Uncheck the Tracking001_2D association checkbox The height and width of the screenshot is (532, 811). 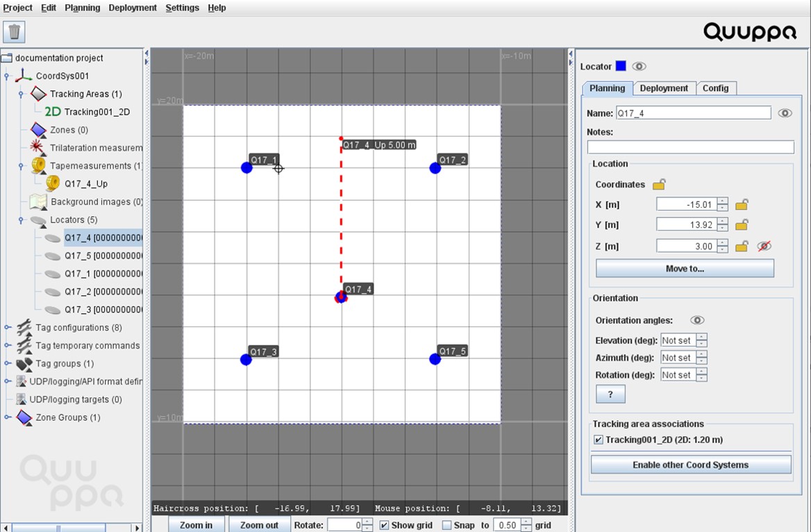tap(599, 440)
